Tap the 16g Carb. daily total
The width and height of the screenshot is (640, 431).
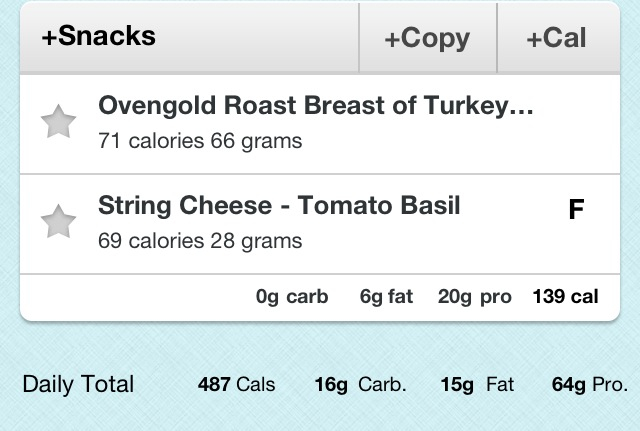coord(360,385)
